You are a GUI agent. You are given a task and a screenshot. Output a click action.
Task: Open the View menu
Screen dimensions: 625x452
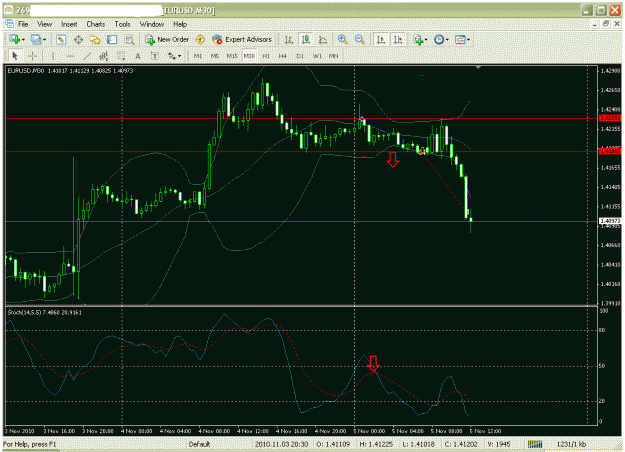tap(45, 24)
